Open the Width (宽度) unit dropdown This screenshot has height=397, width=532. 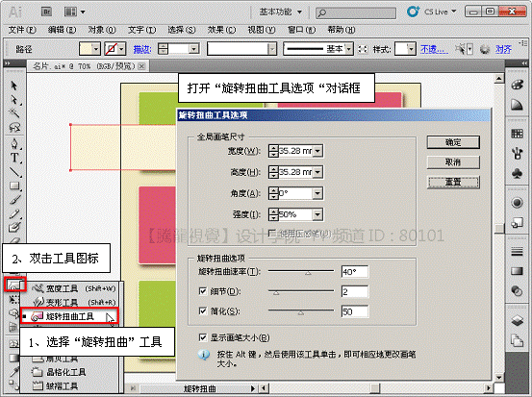pos(317,151)
